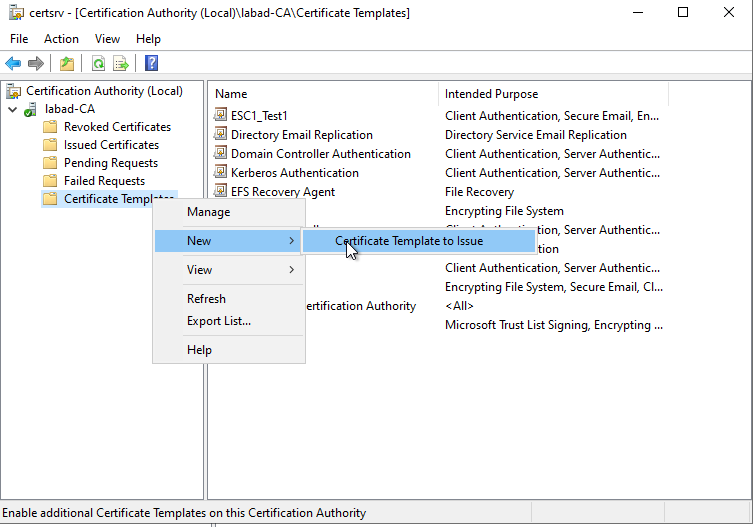
Task: Click the Refresh toolbar icon
Action: coord(98,64)
